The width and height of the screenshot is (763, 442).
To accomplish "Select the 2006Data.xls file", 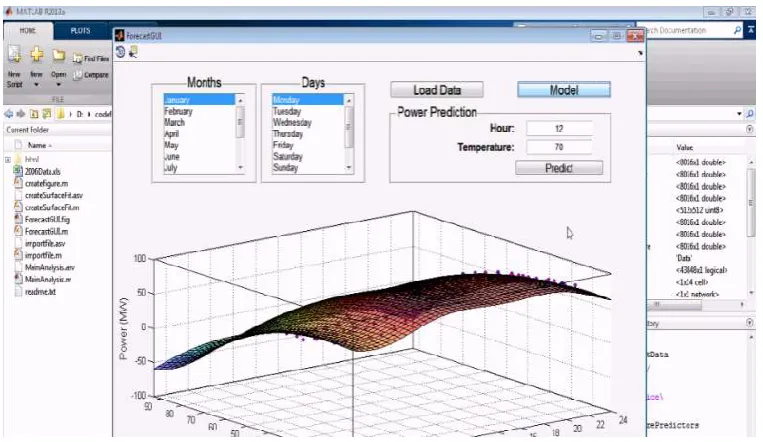I will click(x=43, y=171).
